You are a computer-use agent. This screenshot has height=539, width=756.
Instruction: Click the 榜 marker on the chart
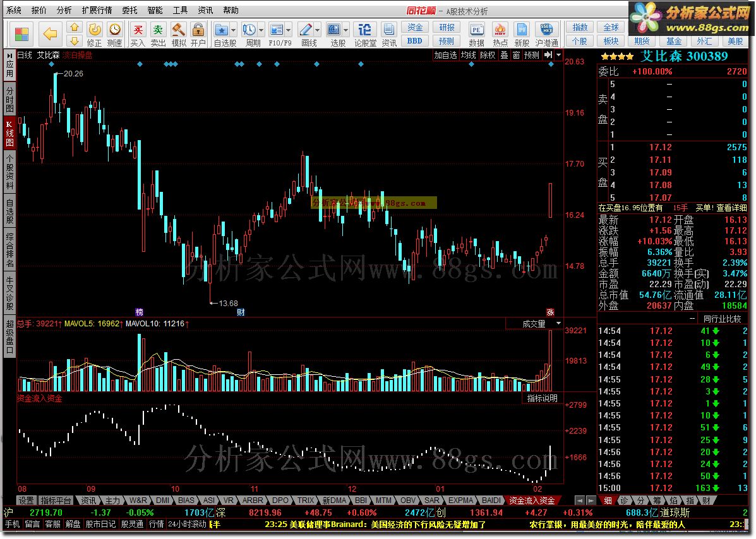(x=140, y=312)
